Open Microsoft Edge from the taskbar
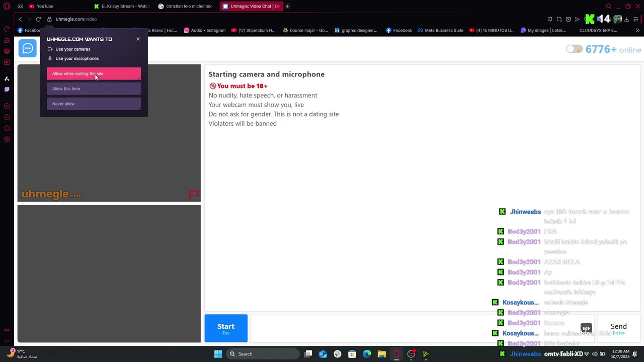Viewport: 644px width, 362px height. pyautogui.click(x=367, y=354)
